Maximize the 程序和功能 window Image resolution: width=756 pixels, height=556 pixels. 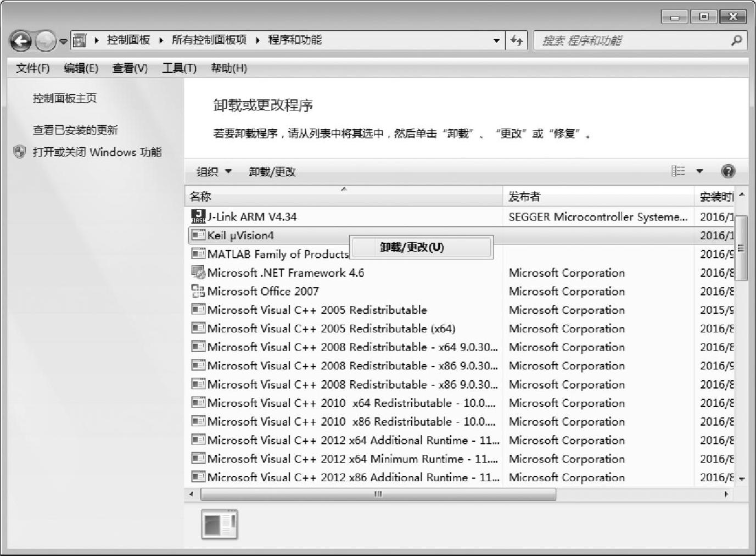(704, 17)
